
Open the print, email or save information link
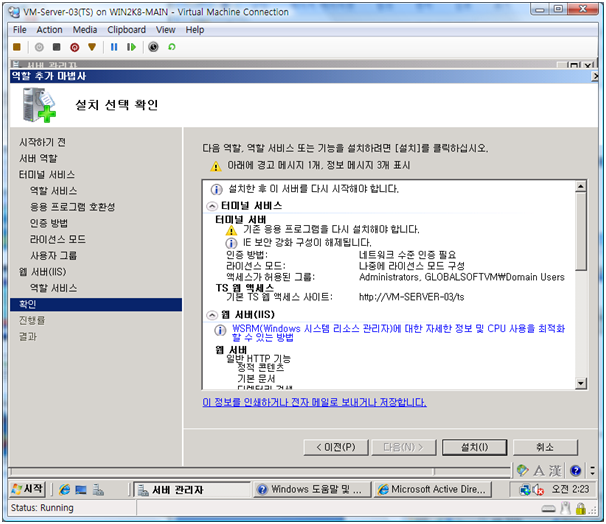coord(314,402)
